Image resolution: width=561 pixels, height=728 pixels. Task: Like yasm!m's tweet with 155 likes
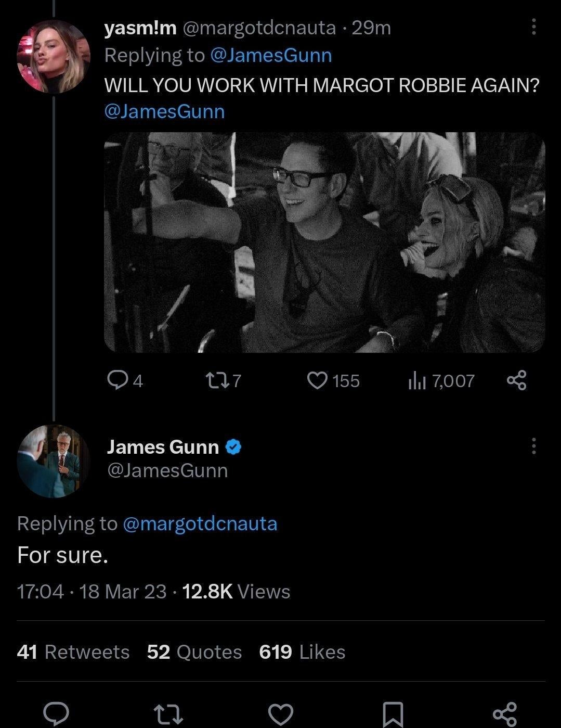pos(316,381)
